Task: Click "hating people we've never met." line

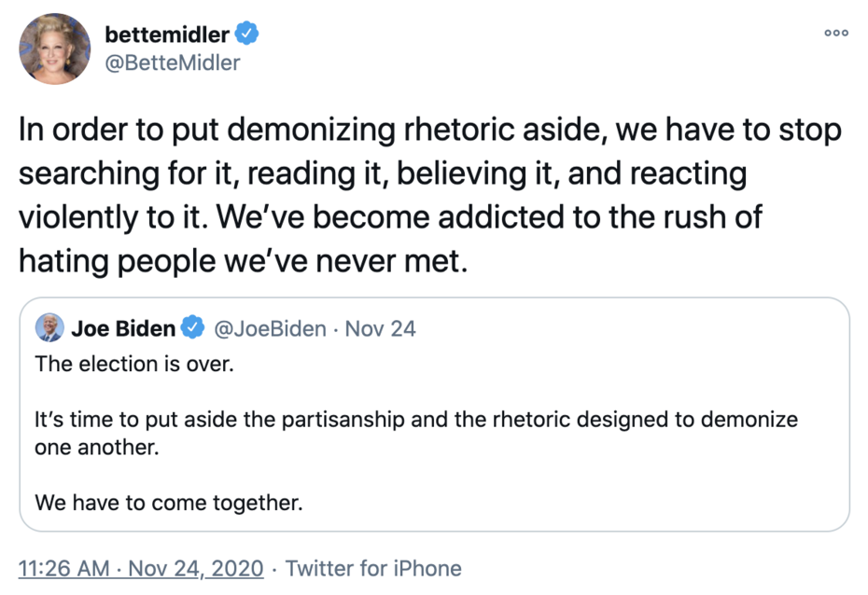Action: (x=241, y=260)
